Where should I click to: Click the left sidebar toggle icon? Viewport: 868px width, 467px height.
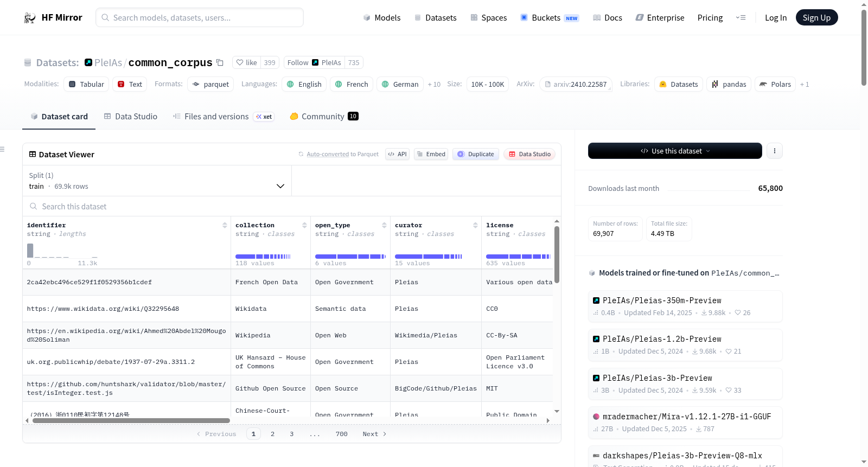(x=2, y=149)
